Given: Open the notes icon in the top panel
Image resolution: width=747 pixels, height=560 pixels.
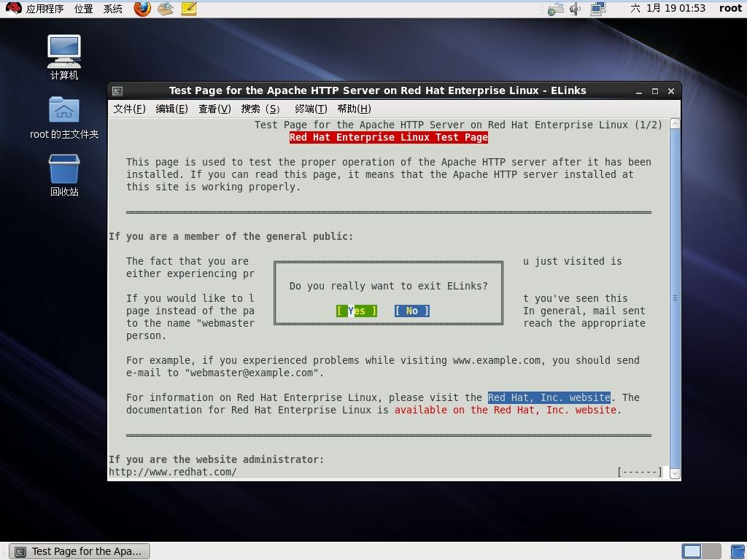Looking at the screenshot, I should pos(189,8).
